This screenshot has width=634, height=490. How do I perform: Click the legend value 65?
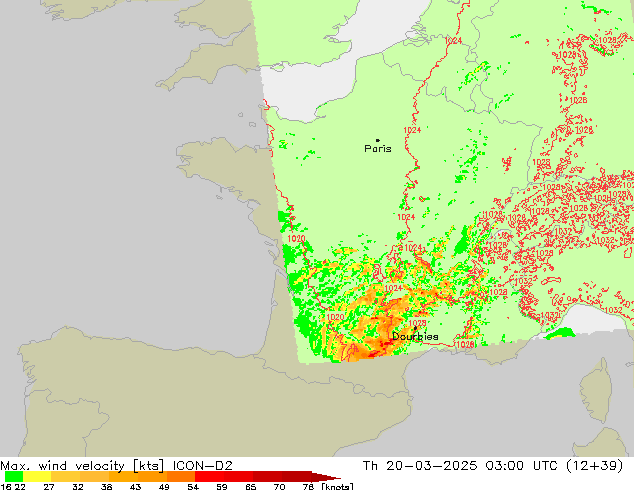[x=251, y=486]
